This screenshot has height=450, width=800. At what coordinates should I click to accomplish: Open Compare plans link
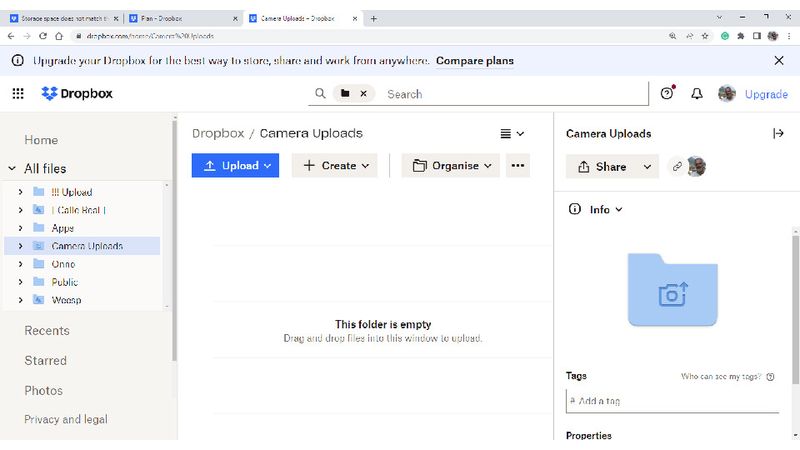point(474,60)
